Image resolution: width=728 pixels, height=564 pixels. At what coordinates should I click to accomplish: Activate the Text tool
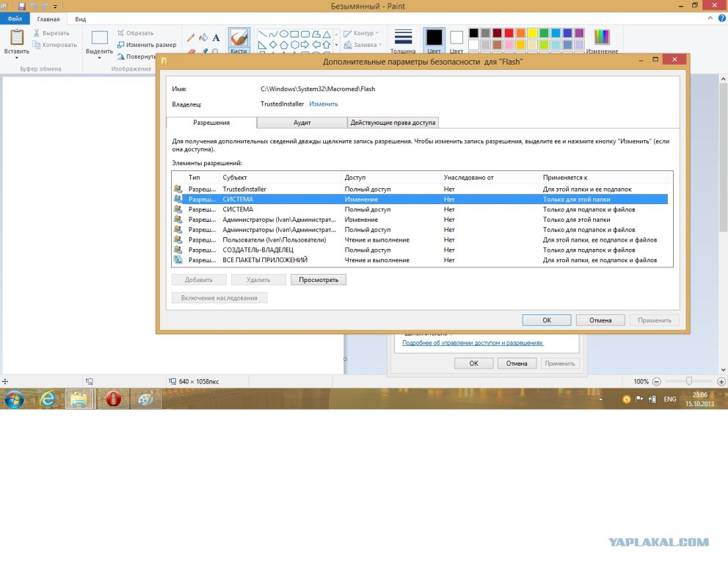pyautogui.click(x=216, y=37)
